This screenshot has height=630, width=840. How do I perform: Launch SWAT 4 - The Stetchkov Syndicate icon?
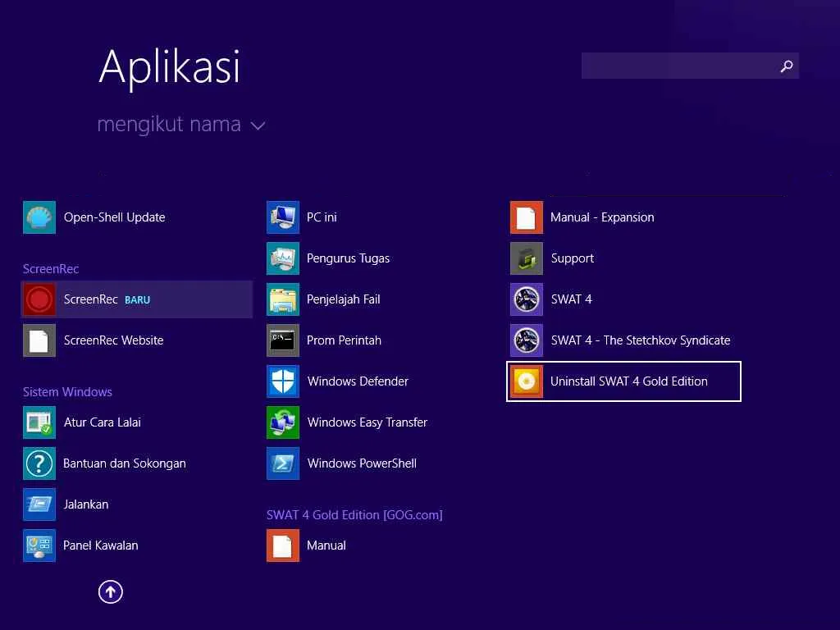[527, 340]
